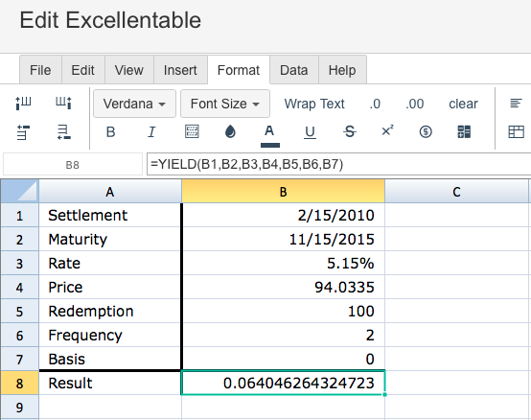Open the cell borders icon

click(x=192, y=131)
